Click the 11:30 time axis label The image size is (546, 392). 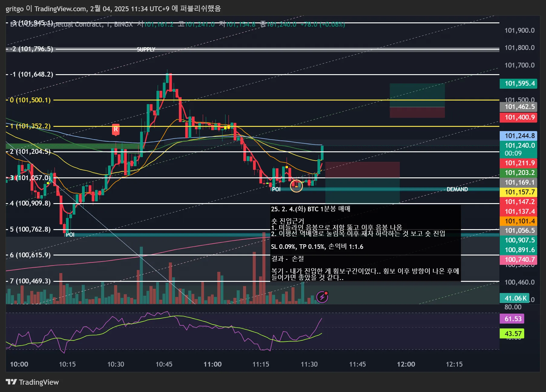click(x=309, y=364)
